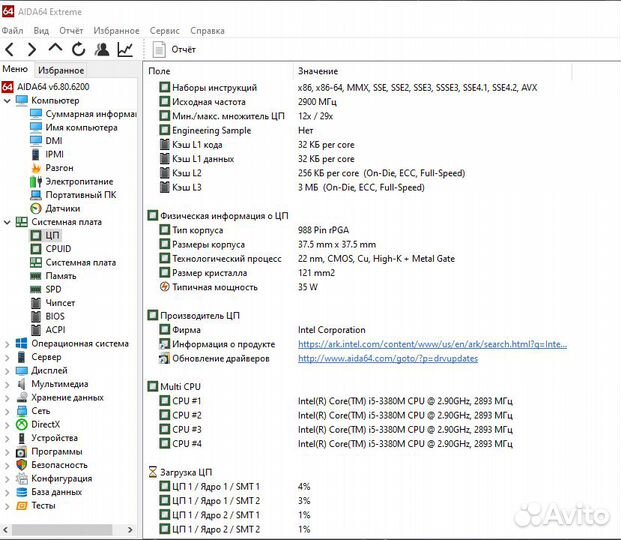621x540 pixels.
Task: Expand the Программы node
Action: pyautogui.click(x=7, y=452)
